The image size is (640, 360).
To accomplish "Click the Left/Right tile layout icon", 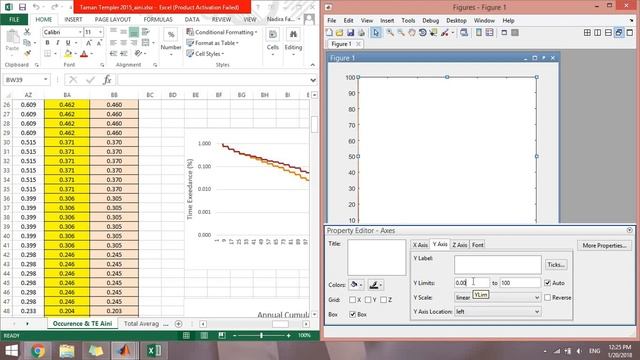I will coord(598,33).
